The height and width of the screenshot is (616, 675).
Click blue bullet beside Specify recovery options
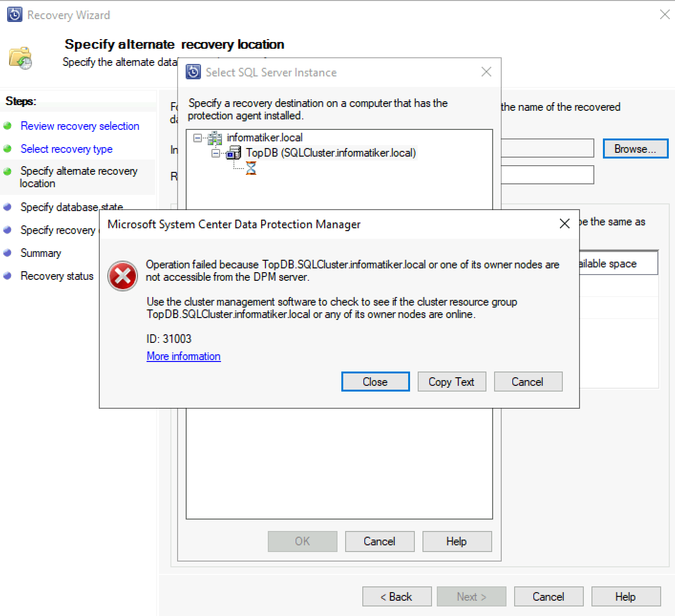tap(8, 230)
